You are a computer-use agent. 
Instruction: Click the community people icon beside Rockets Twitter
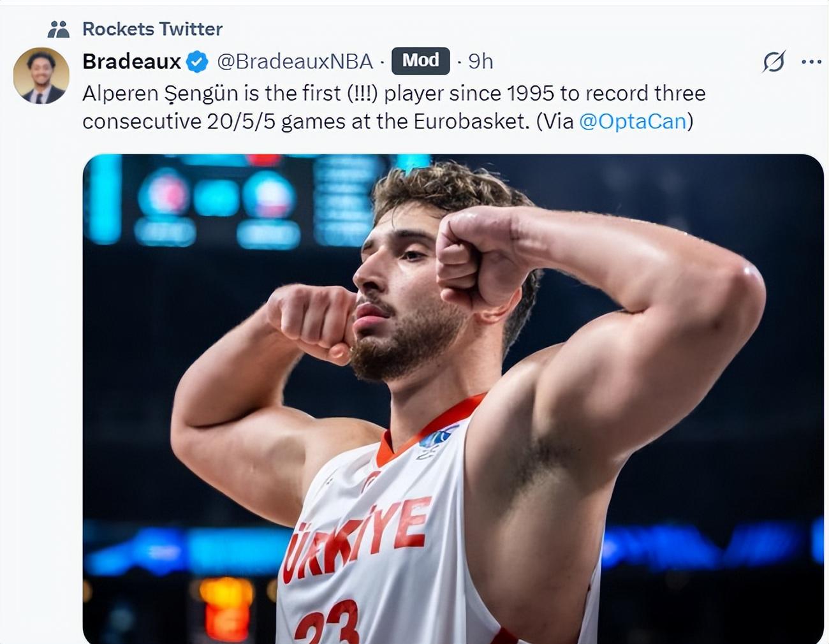point(59,29)
